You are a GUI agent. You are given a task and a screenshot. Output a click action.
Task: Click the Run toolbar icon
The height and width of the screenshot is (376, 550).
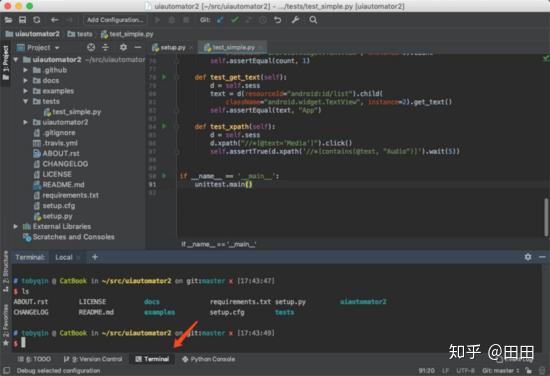click(157, 20)
